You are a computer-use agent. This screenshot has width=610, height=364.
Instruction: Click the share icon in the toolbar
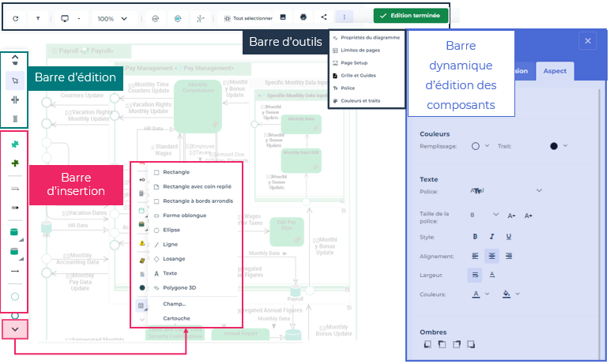324,17
